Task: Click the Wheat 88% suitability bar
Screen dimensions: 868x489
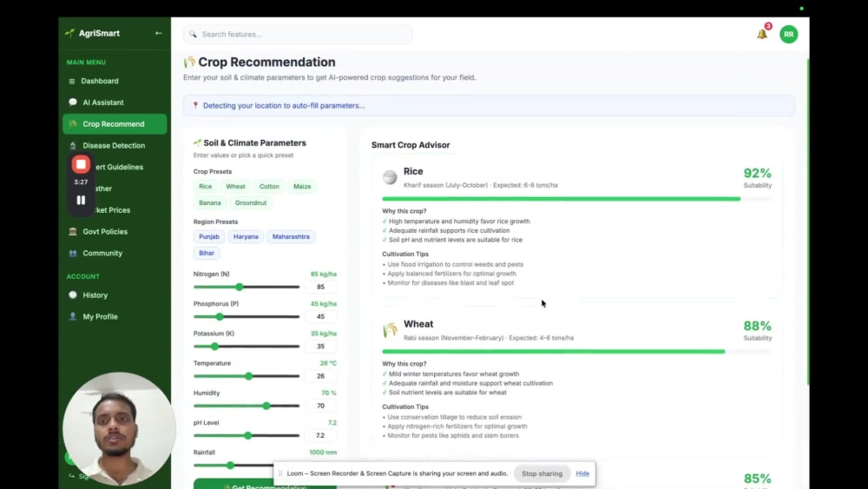Action: pos(576,352)
